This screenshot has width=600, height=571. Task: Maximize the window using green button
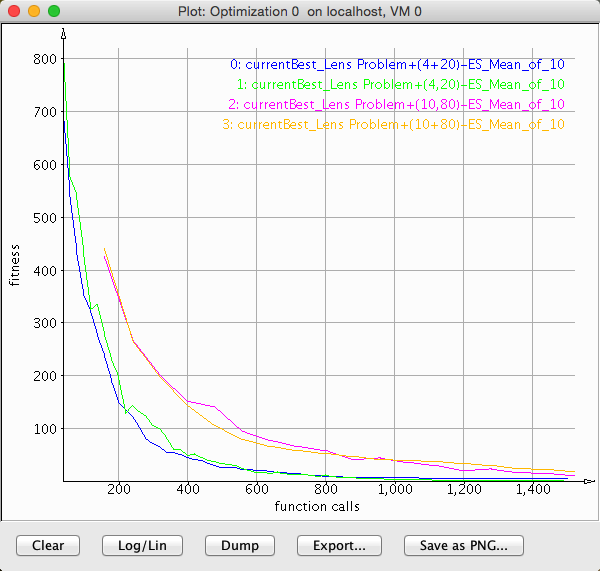[53, 11]
